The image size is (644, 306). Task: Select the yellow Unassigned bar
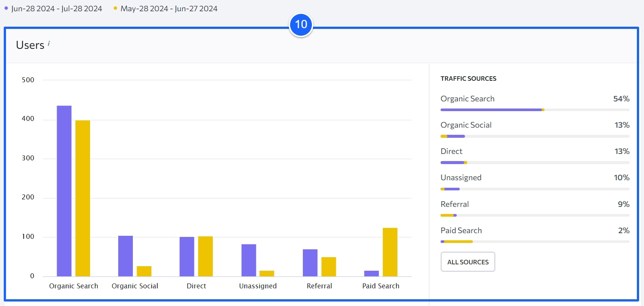(x=267, y=273)
